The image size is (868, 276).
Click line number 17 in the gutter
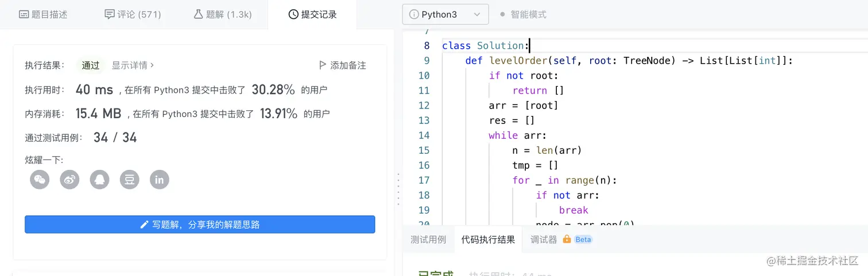pyautogui.click(x=424, y=180)
